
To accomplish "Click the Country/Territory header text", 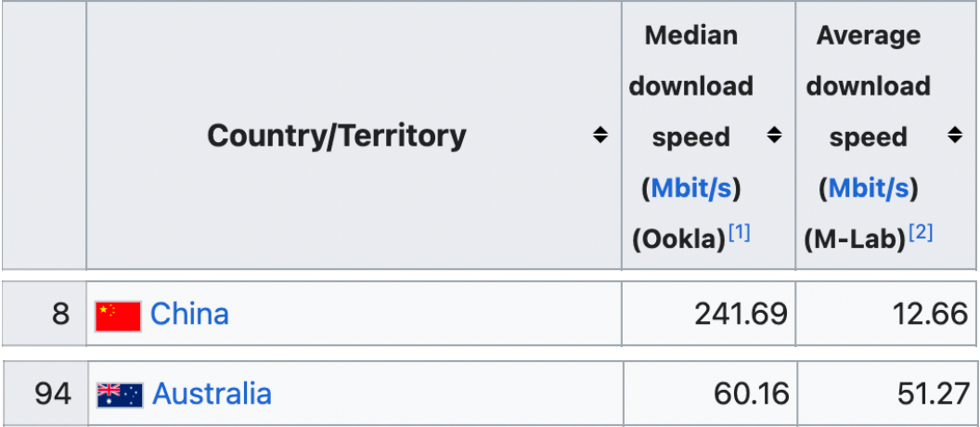I will (x=336, y=136).
